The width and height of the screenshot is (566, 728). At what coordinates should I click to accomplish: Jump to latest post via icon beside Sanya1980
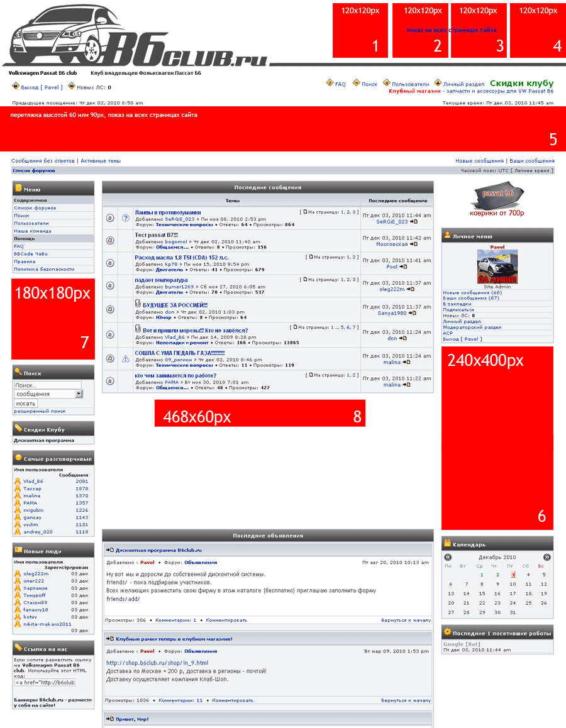[413, 314]
